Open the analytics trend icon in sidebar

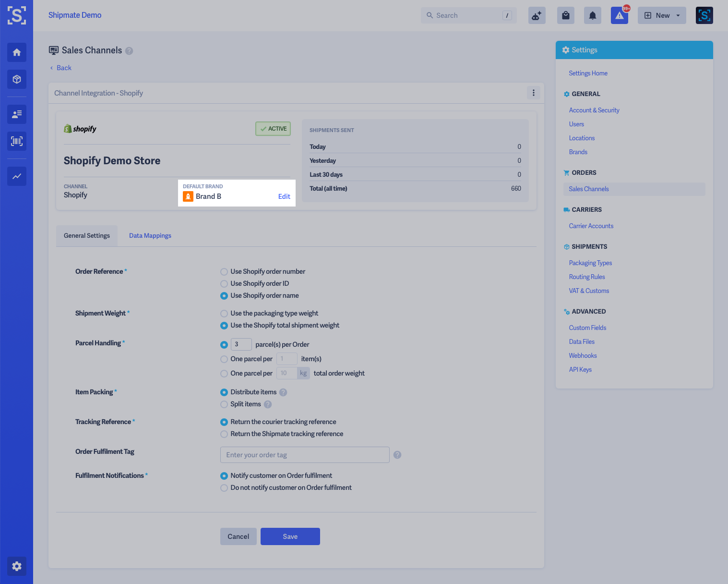pos(17,176)
